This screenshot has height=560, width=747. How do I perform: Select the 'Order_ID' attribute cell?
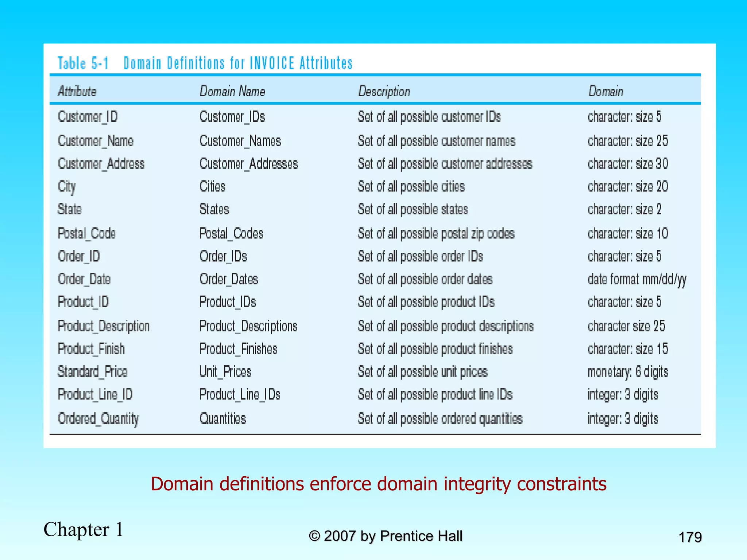tap(79, 256)
